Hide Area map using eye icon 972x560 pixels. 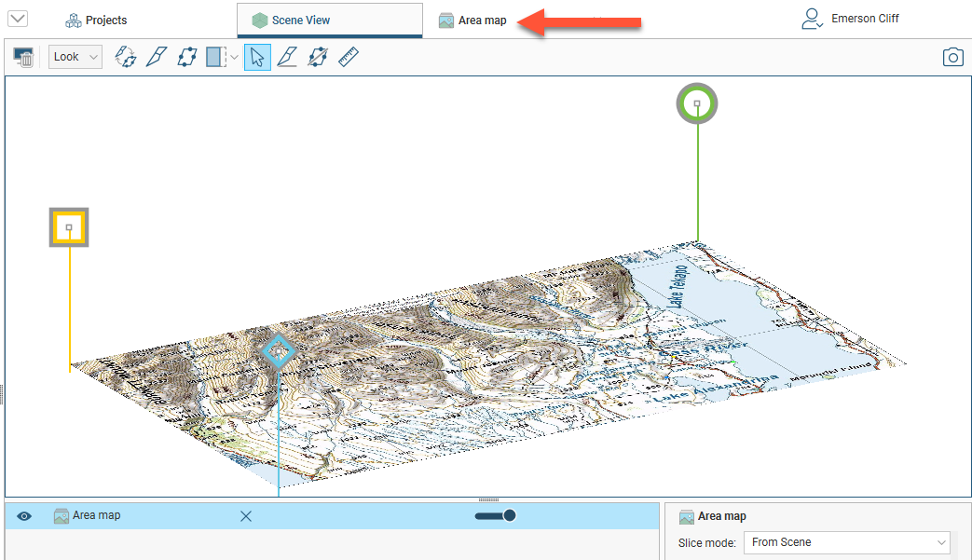click(24, 516)
